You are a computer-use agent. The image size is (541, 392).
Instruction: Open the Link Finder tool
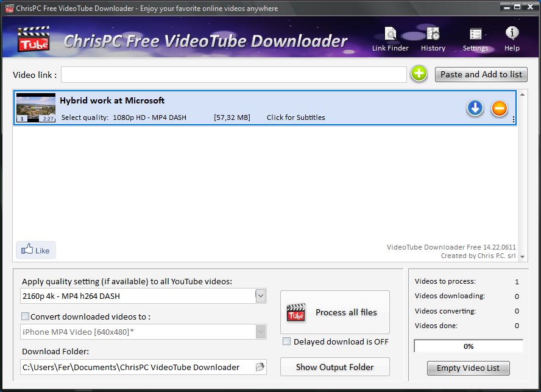391,40
